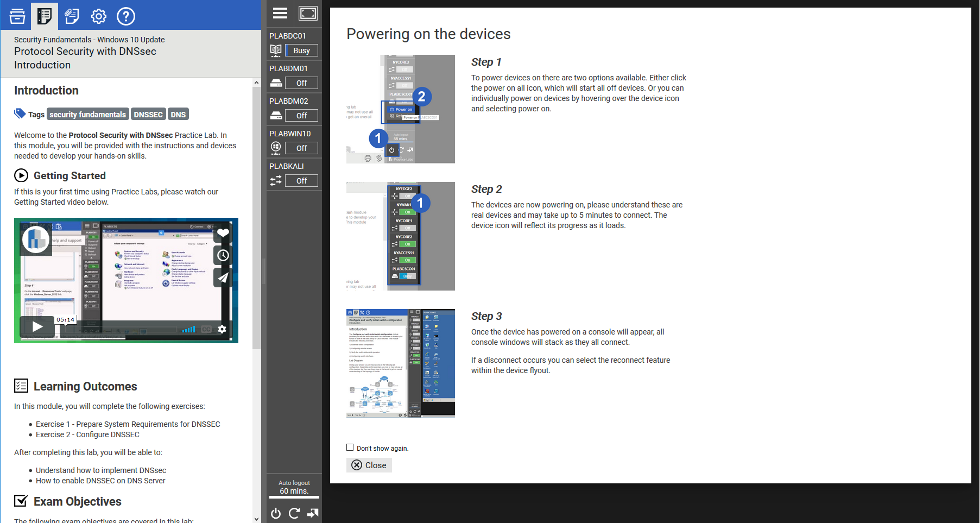Viewport: 980px width, 523px height.
Task: Like the video with the heart icon
Action: pos(223,233)
